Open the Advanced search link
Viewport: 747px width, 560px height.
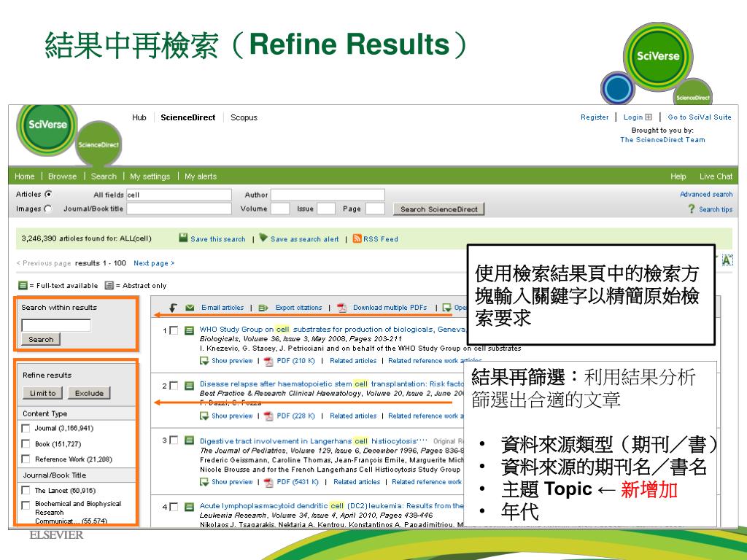(x=706, y=194)
